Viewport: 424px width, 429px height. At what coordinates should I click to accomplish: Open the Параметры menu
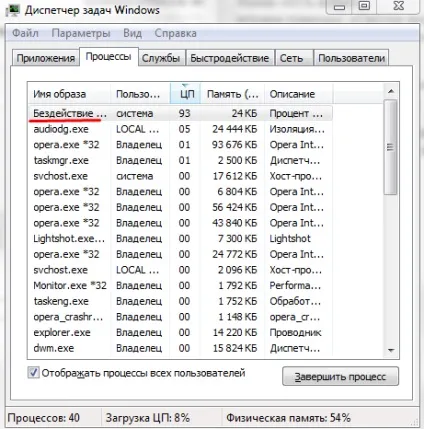81,33
